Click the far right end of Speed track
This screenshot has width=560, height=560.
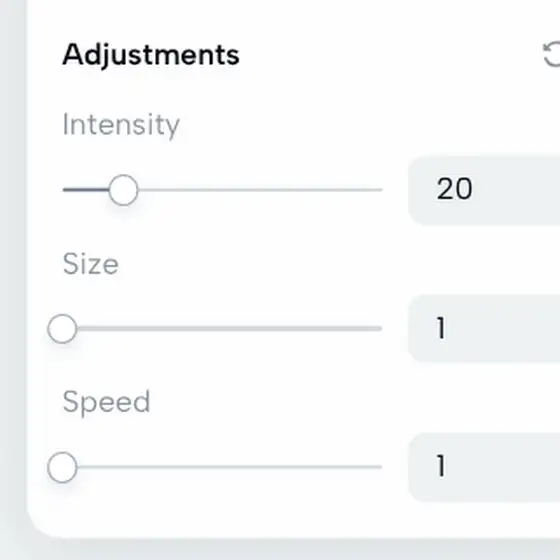pyautogui.click(x=380, y=467)
